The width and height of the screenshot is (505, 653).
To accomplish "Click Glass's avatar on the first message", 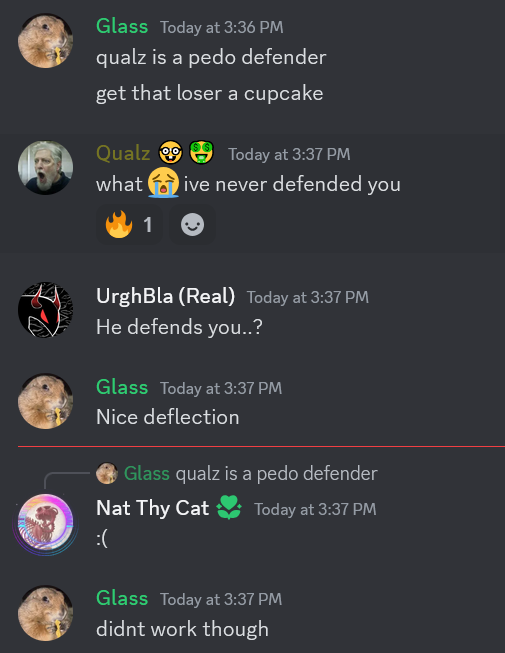I will point(45,41).
